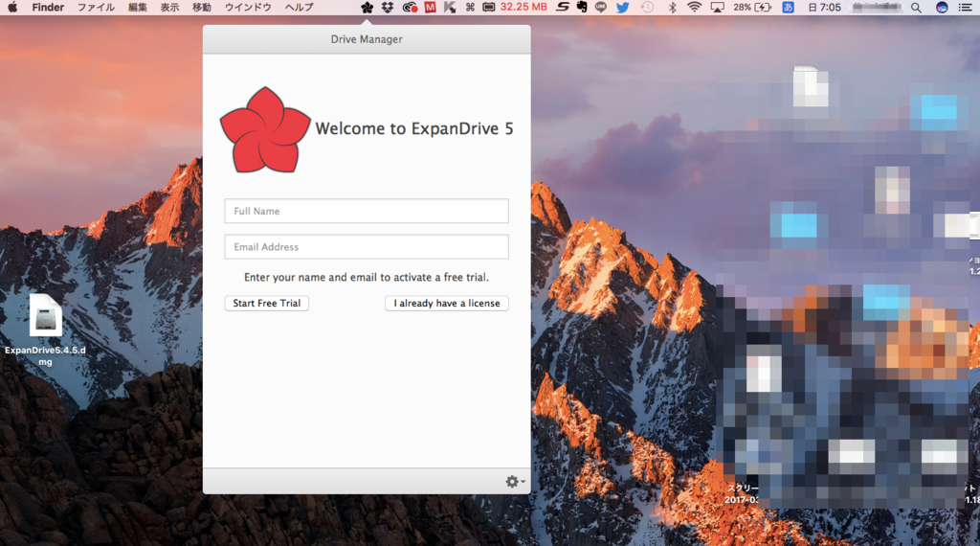Click the 28% battery status indicator
Screen dimensions: 980x546
752,8
